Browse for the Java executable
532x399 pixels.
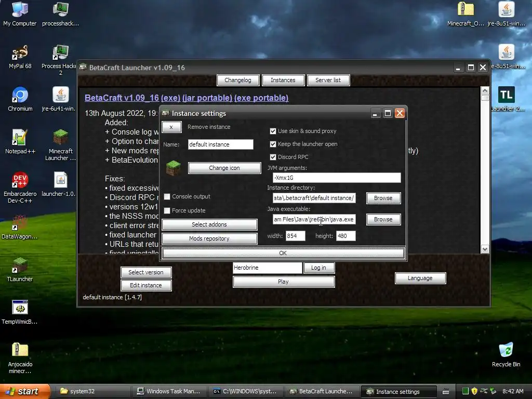pyautogui.click(x=383, y=219)
